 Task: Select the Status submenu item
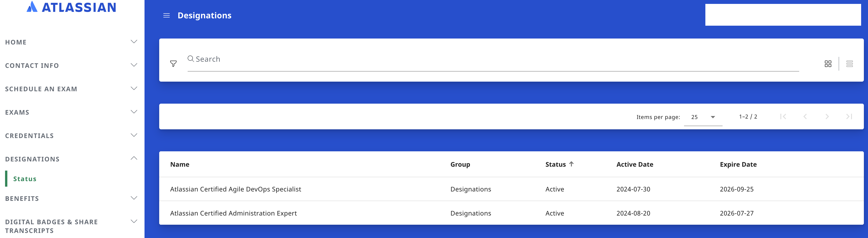(x=25, y=179)
